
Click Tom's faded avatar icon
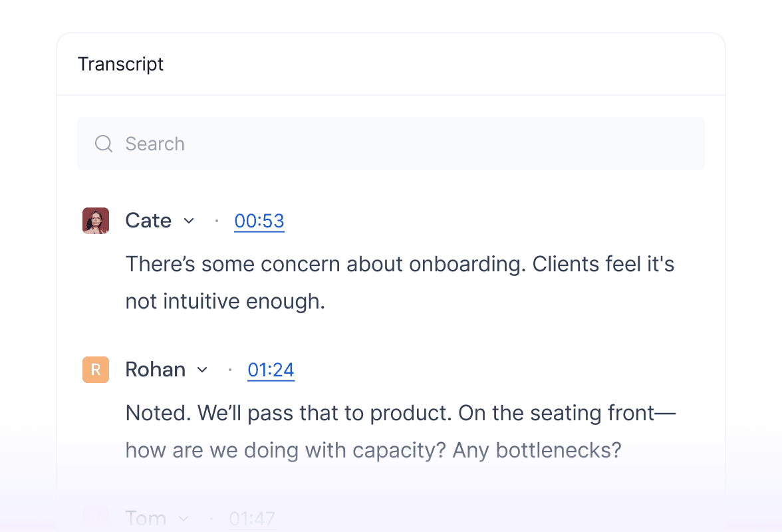(96, 518)
